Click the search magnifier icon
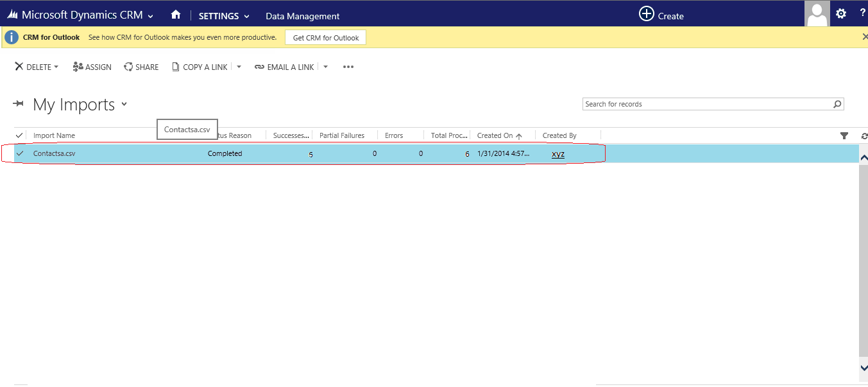 pyautogui.click(x=837, y=104)
